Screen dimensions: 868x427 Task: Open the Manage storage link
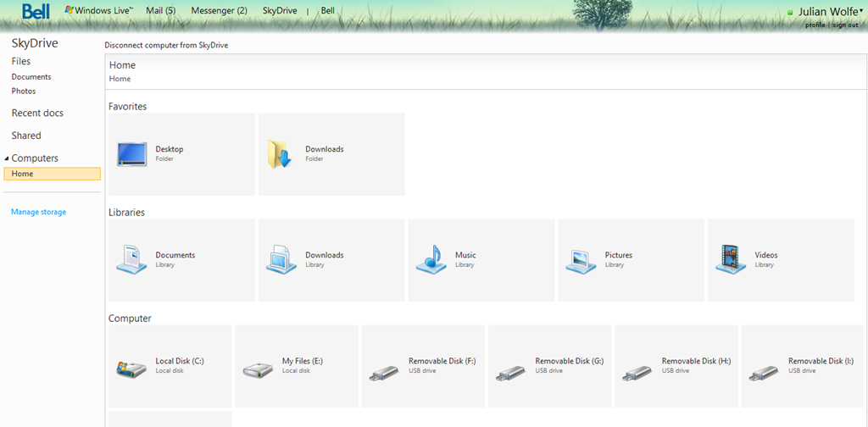coord(39,212)
